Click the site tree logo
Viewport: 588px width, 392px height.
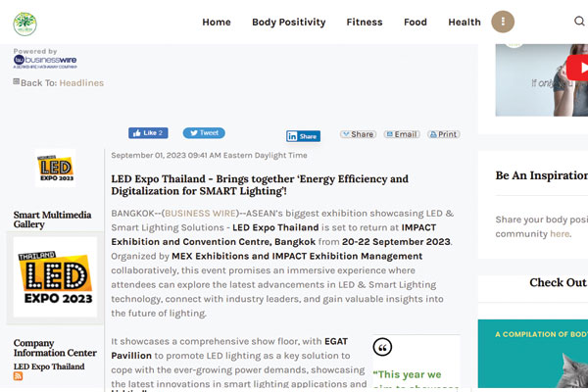coord(25,24)
